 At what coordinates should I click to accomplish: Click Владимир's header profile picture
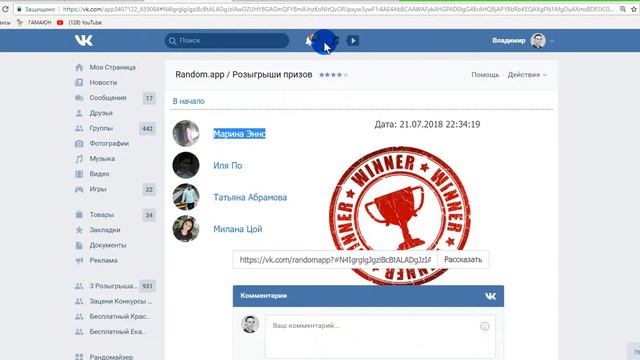click(x=538, y=41)
